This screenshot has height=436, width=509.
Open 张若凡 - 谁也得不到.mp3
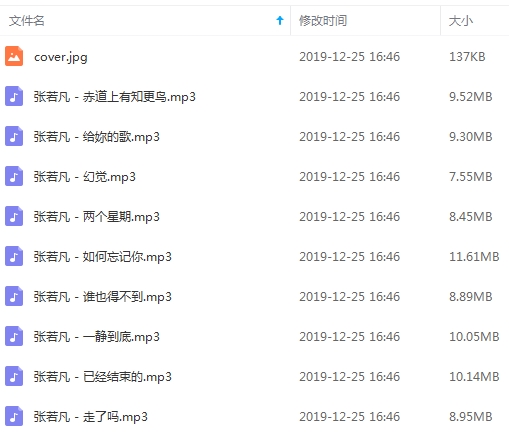(103, 297)
